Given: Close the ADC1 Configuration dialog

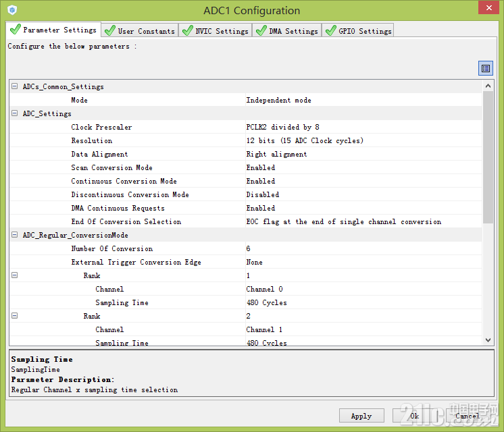Looking at the screenshot, I should (x=488, y=7).
